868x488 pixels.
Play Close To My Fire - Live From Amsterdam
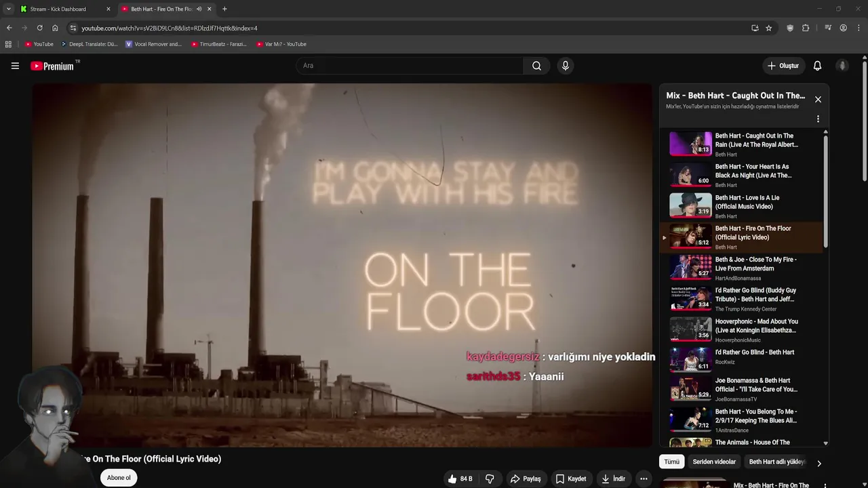(741, 268)
